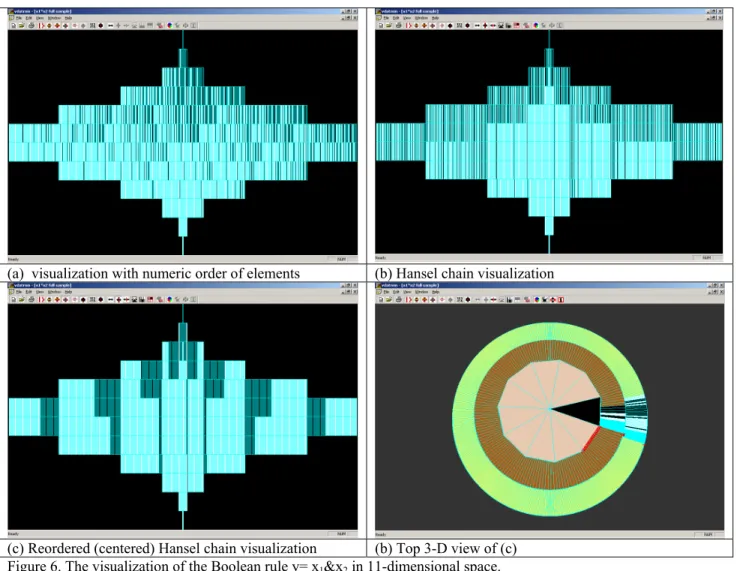Click the Ready status text in centered Hansel window (c)
737x571 pixels.
click(x=13, y=534)
